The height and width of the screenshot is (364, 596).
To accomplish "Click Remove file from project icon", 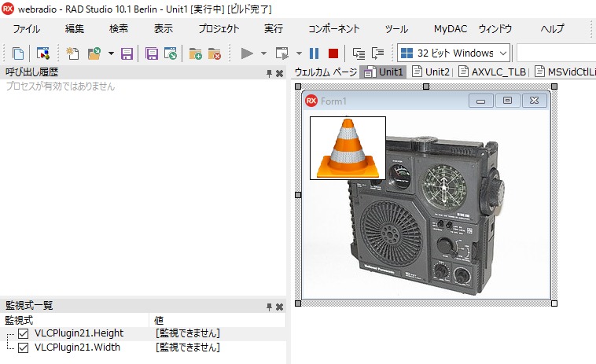I will (x=214, y=53).
